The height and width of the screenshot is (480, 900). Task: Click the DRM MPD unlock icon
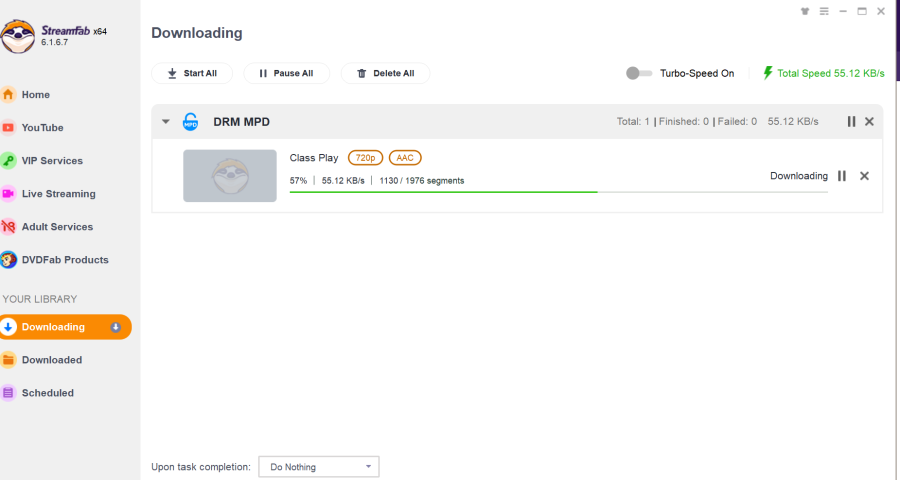click(x=190, y=122)
